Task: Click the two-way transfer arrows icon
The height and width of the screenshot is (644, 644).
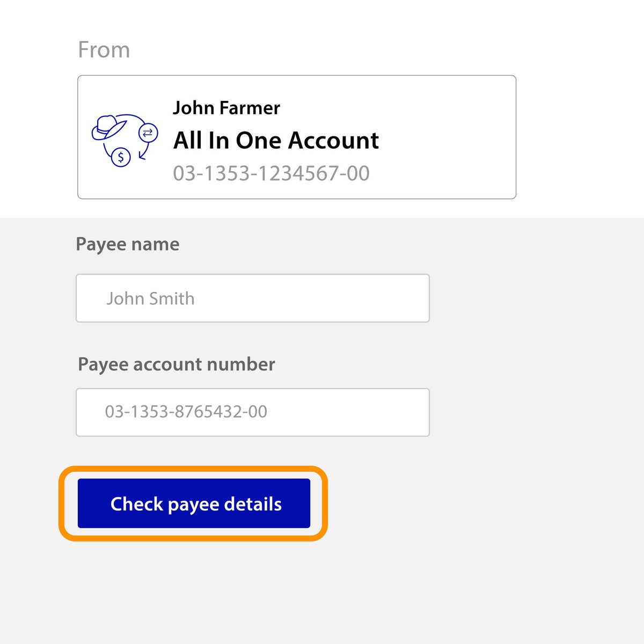Action: (x=148, y=133)
